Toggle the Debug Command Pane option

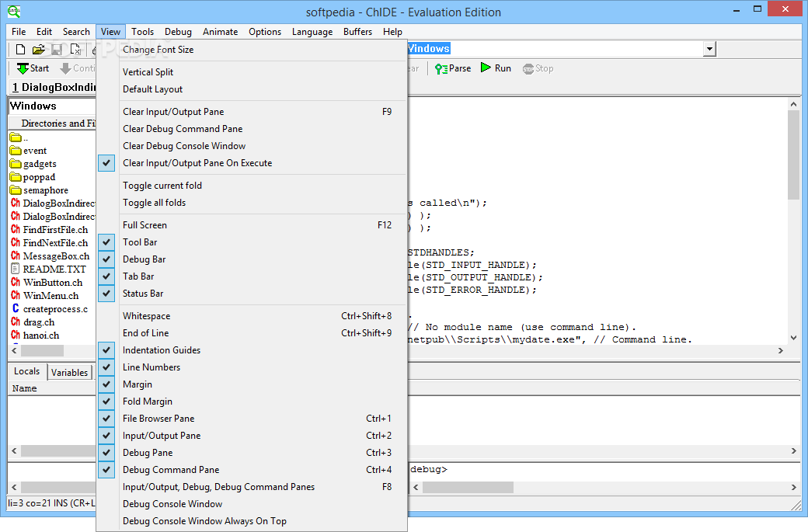coord(252,470)
